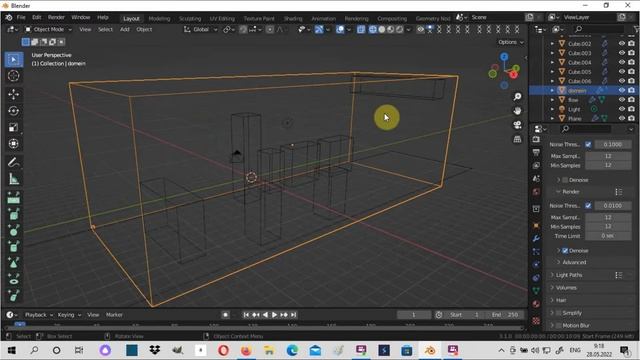
Task: Click Render Noise Threshold value 0.0100
Action: (612, 206)
